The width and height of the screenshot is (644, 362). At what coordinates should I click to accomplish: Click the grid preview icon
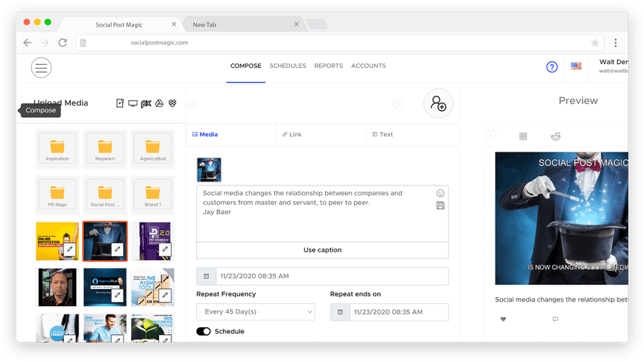tap(523, 137)
